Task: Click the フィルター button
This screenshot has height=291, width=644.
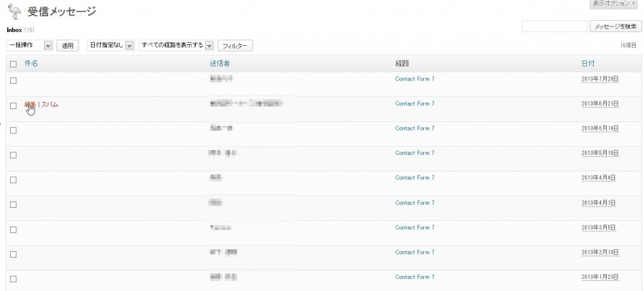Action: [x=235, y=45]
